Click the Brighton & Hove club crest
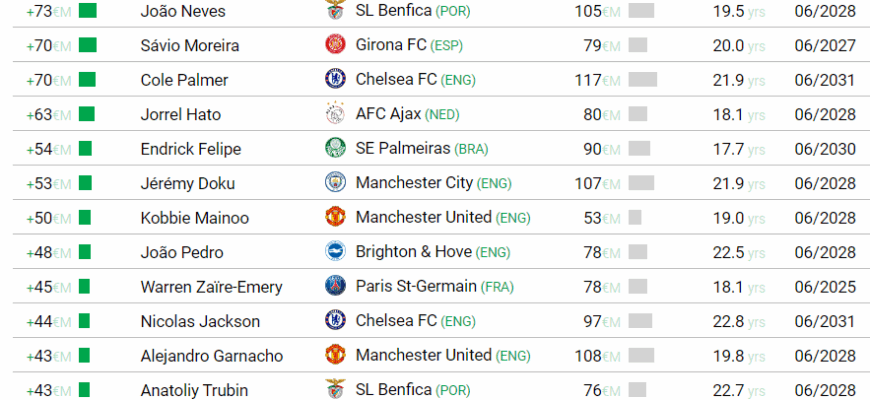Screen dimensions: 870x400 click(334, 252)
